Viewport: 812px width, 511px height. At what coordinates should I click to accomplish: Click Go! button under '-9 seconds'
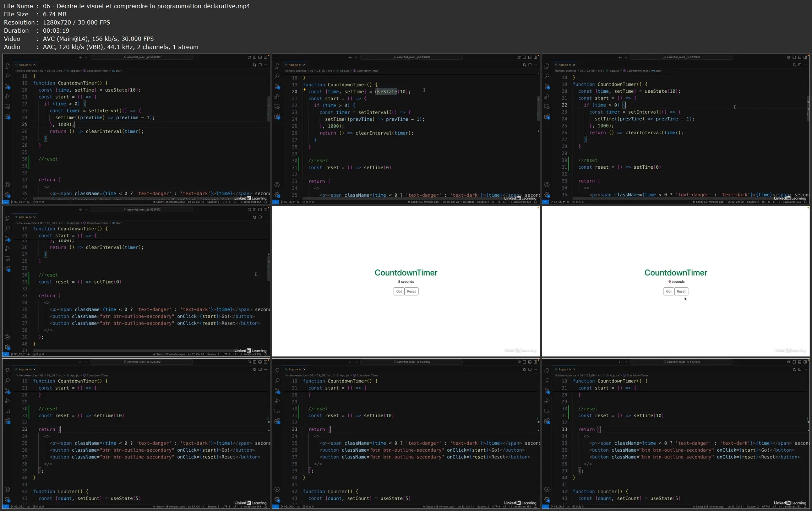[669, 292]
